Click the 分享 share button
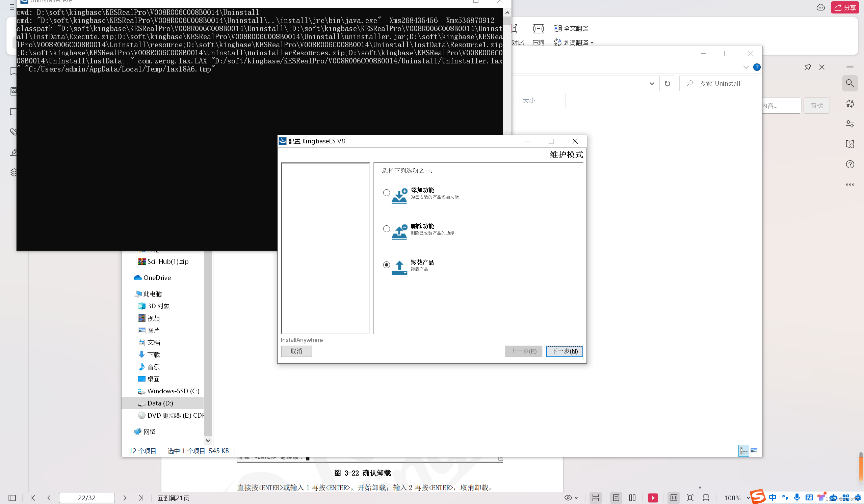This screenshot has width=864, height=504. point(845,7)
